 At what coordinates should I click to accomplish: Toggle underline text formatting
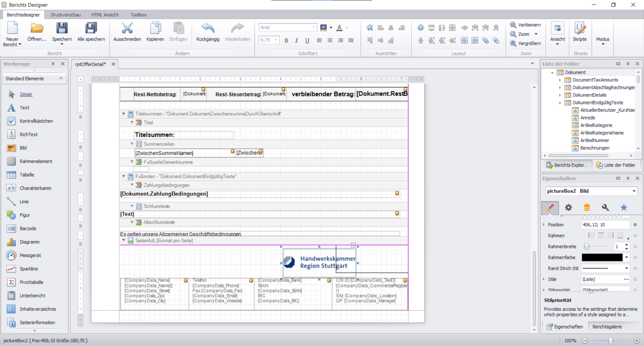click(x=307, y=40)
